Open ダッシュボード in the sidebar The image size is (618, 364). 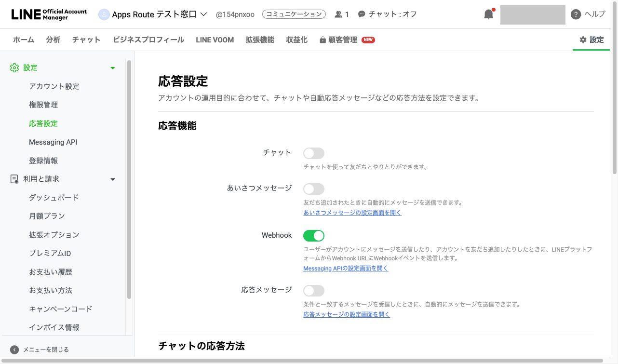coord(54,198)
